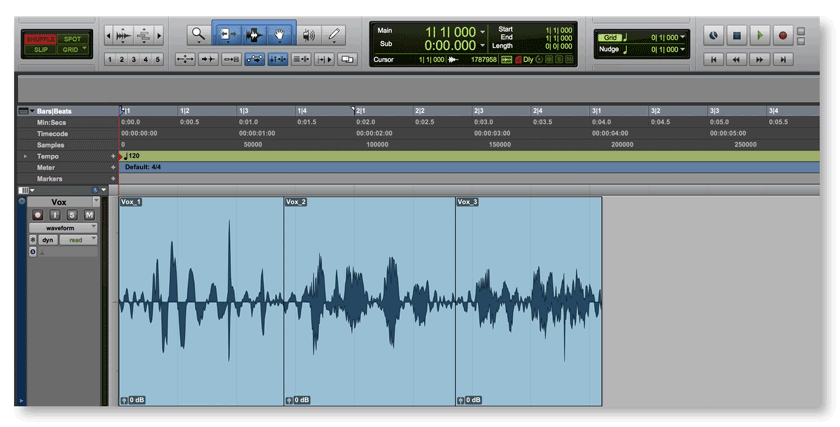Record-enable the Vox track
This screenshot has width=840, height=427.
[x=38, y=215]
